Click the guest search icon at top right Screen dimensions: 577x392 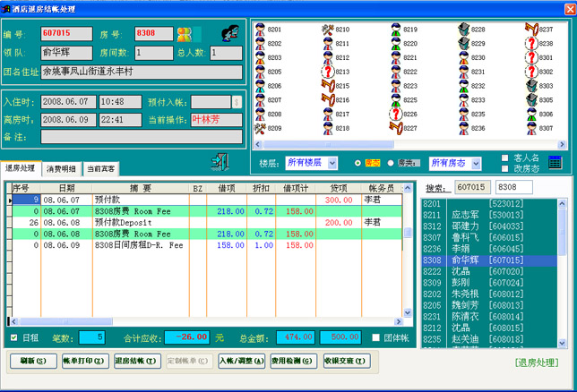tap(231, 34)
